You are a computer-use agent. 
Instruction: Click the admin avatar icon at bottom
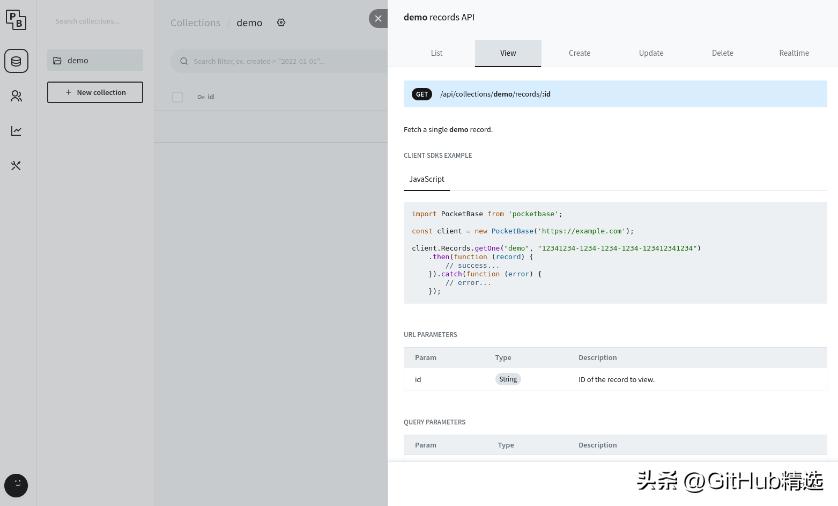16,485
